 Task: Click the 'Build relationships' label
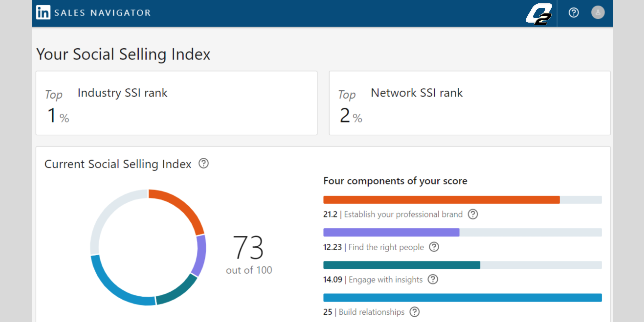click(x=371, y=312)
